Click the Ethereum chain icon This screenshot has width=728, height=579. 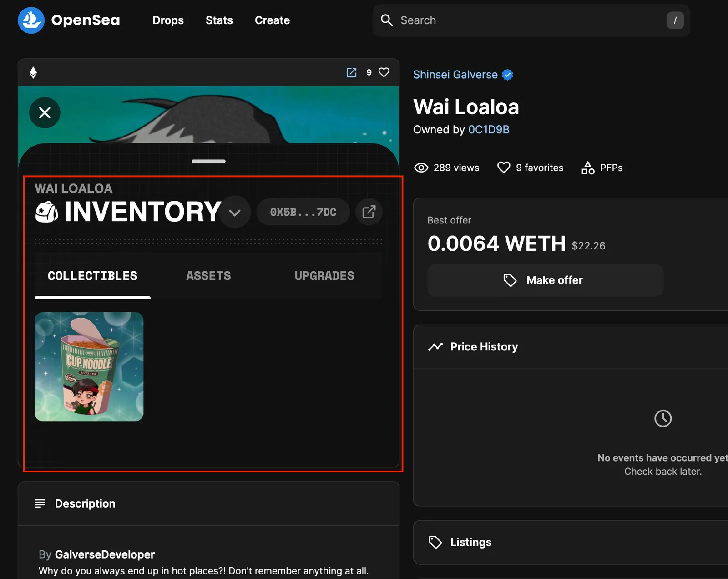pyautogui.click(x=33, y=73)
